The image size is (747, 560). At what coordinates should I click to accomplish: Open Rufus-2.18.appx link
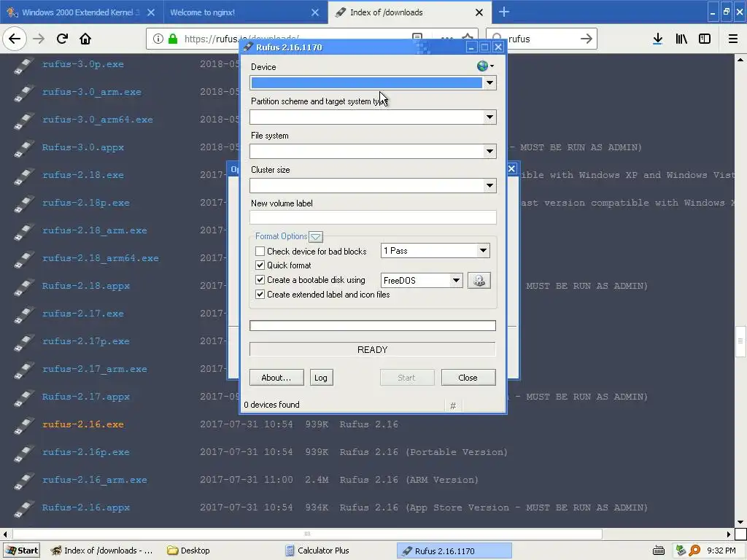point(86,286)
